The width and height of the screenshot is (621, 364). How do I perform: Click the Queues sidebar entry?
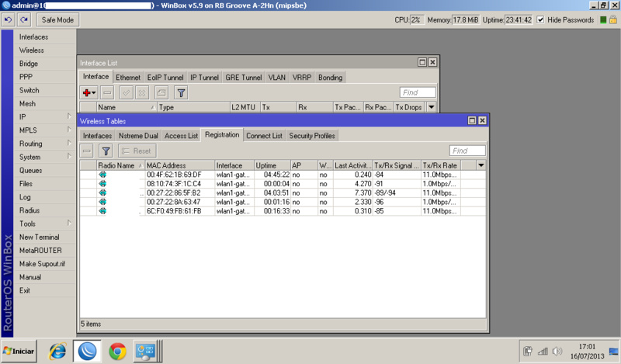coord(30,170)
